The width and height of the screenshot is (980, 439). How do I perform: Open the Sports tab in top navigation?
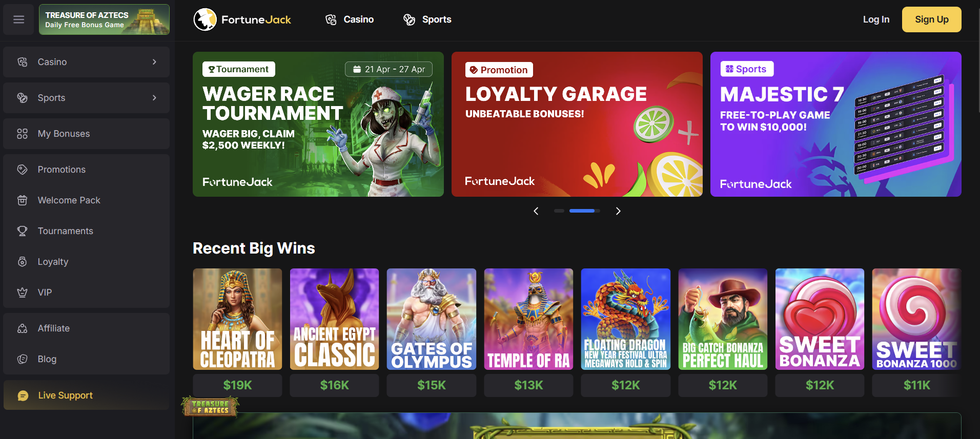point(427,19)
